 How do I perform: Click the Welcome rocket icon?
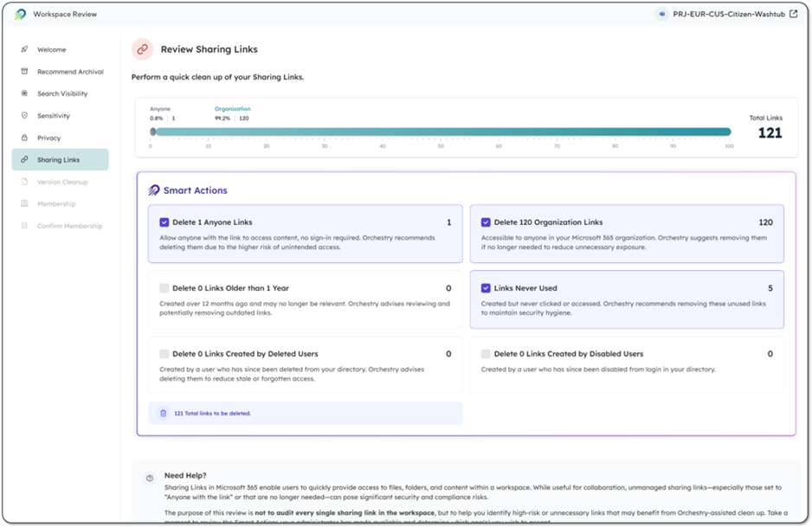coord(24,49)
